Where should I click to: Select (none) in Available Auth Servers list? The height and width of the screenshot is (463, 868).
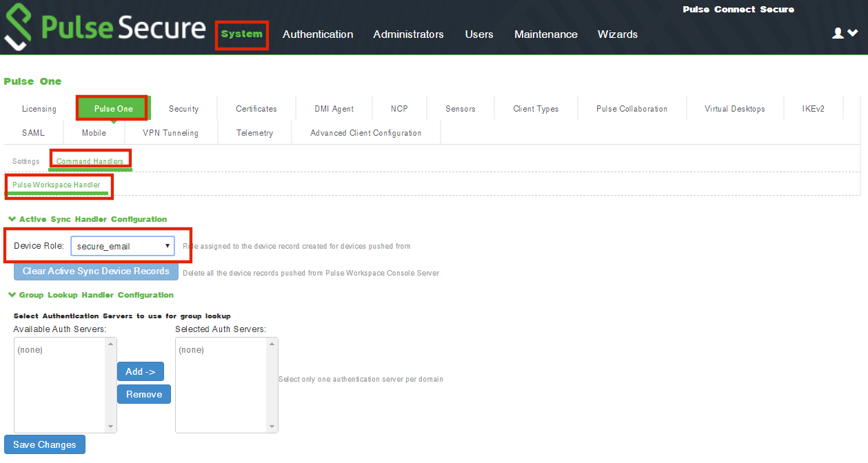tap(30, 350)
